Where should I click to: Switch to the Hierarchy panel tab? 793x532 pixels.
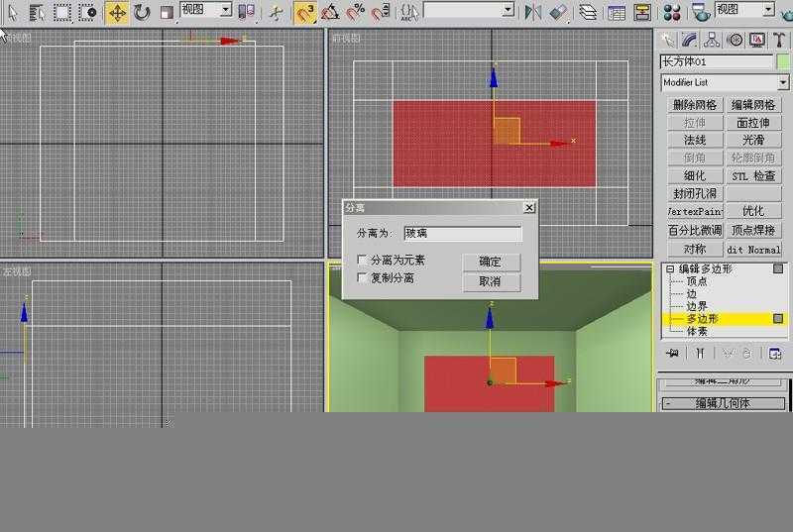(712, 40)
